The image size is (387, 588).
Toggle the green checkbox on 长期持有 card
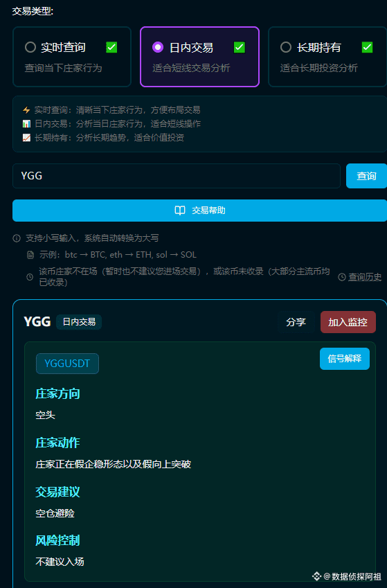tap(367, 47)
